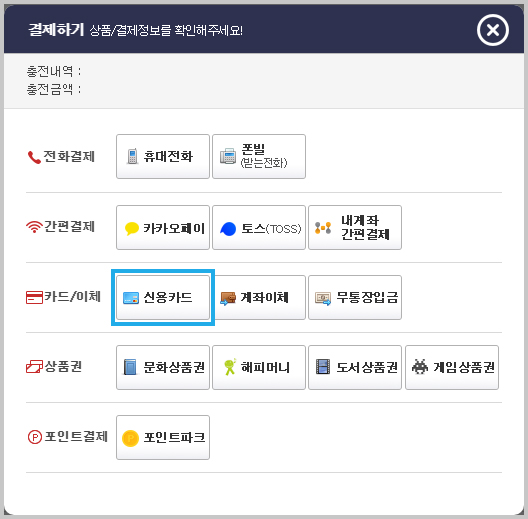
Task: Click the yellow 카카오페이 speech bubble icon
Action: (132, 228)
